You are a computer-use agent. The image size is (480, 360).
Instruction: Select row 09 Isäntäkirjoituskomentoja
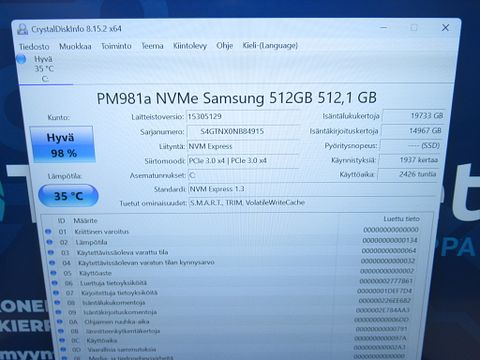coord(232,311)
